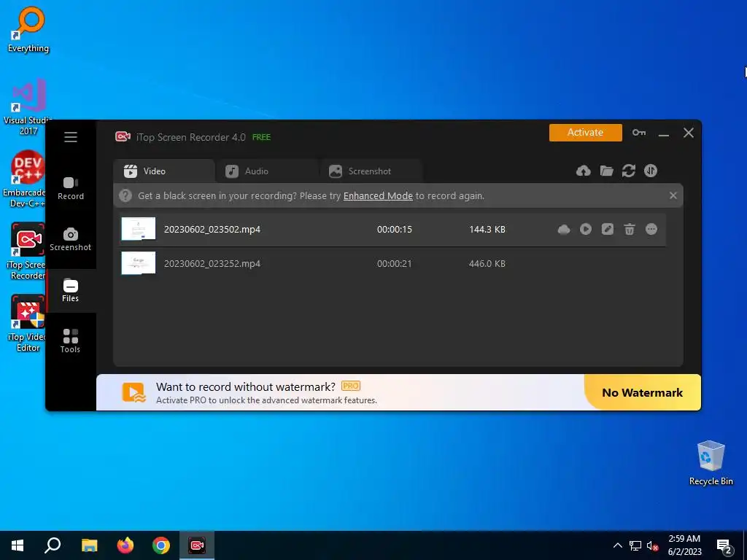Open File Explorer from the taskbar
This screenshot has width=747, height=560.
click(x=89, y=545)
